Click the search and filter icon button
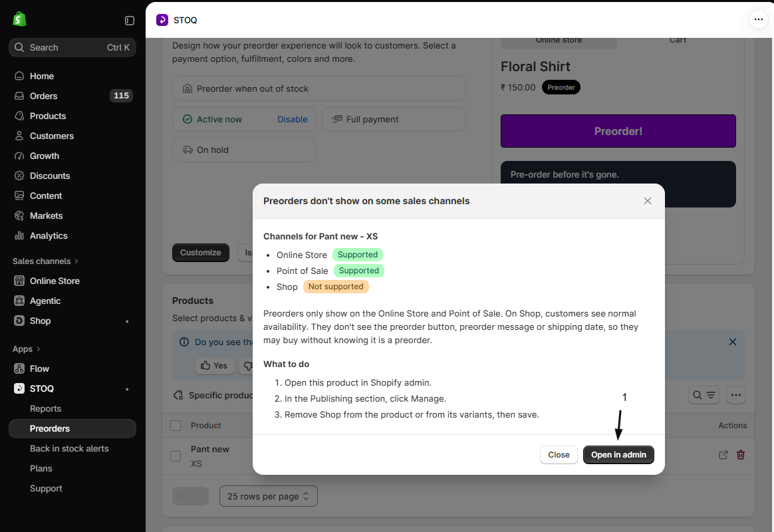 tap(704, 395)
